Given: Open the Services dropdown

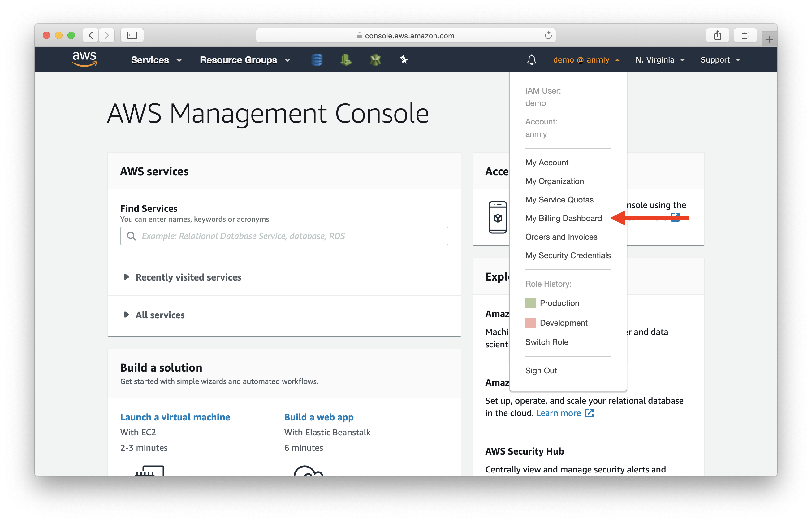Looking at the screenshot, I should point(157,60).
